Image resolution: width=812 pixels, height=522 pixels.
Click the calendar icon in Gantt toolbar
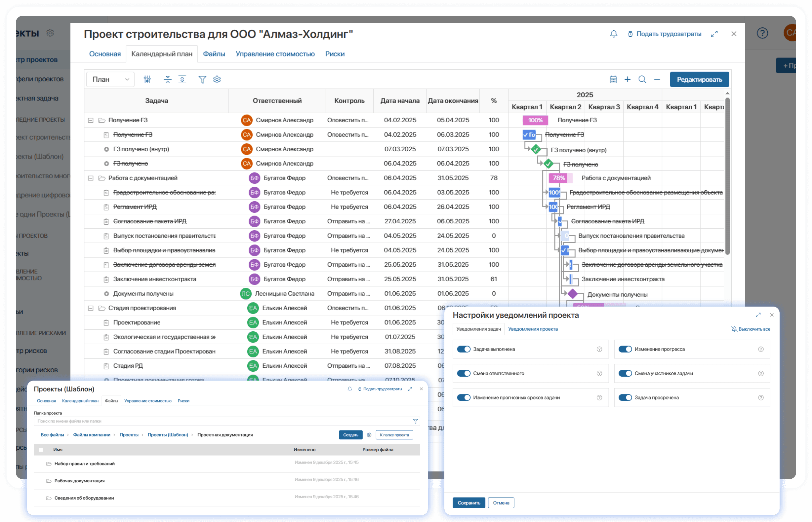coord(613,80)
